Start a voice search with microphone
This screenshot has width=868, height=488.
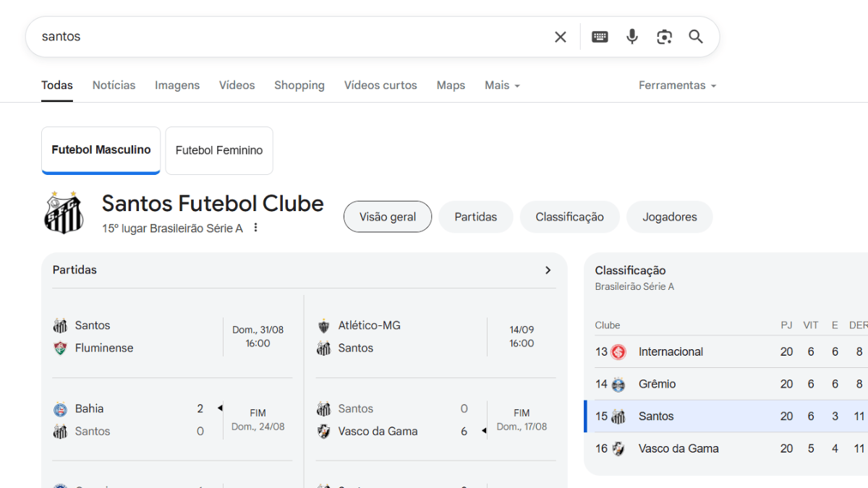click(632, 37)
